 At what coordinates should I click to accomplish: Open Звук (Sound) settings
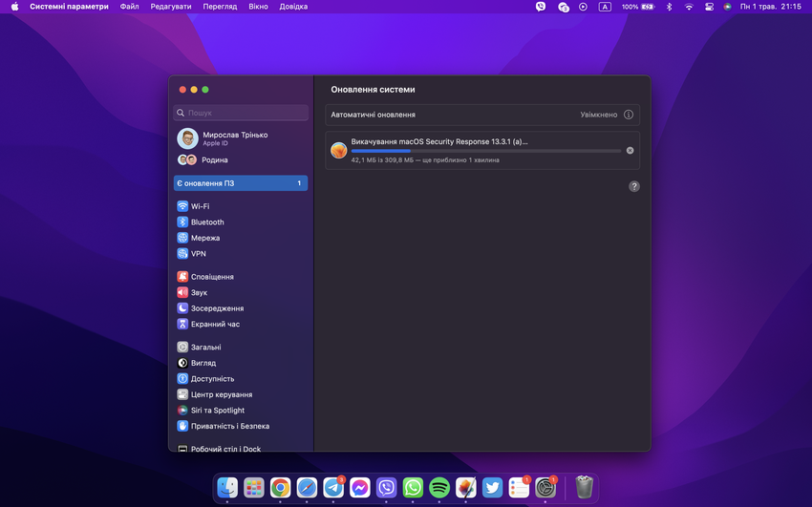point(199,293)
